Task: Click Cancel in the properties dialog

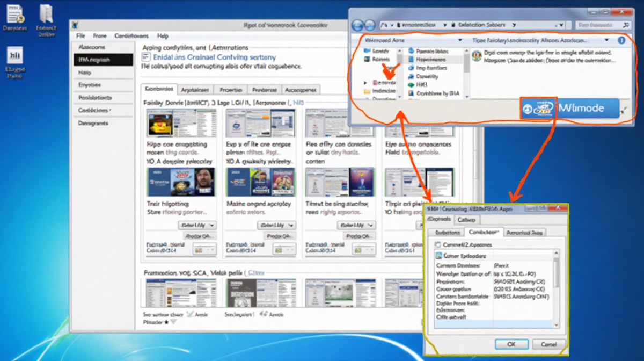Action: (548, 344)
